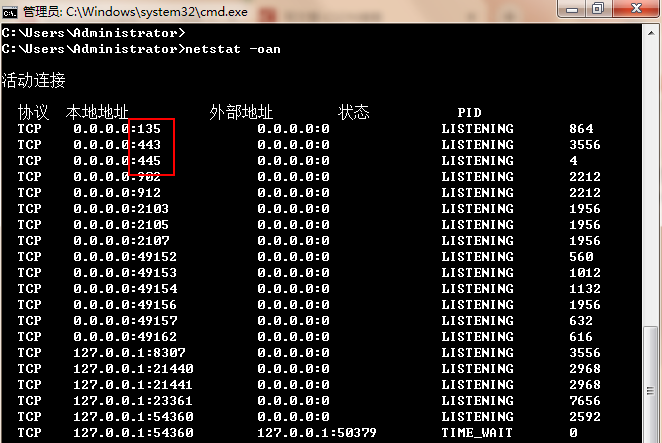
Task: Click PID value 616
Action: (581, 337)
